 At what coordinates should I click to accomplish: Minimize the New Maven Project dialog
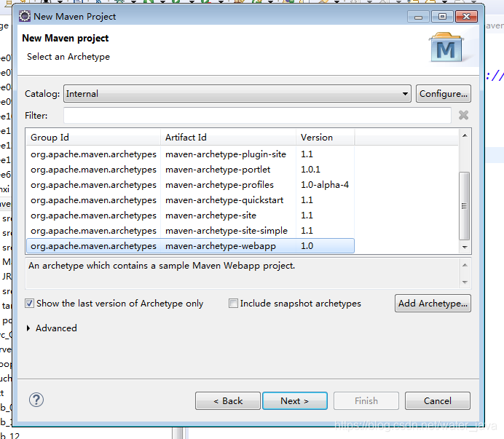click(418, 17)
